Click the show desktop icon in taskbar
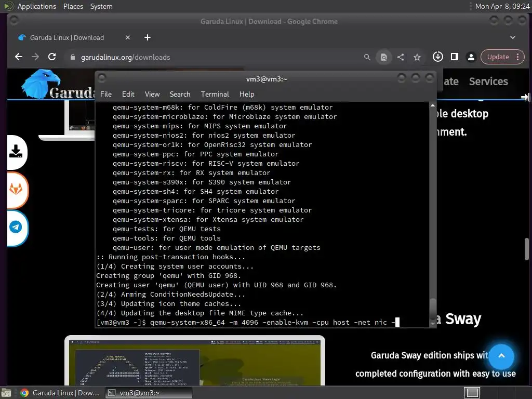532x399 pixels. point(6,393)
